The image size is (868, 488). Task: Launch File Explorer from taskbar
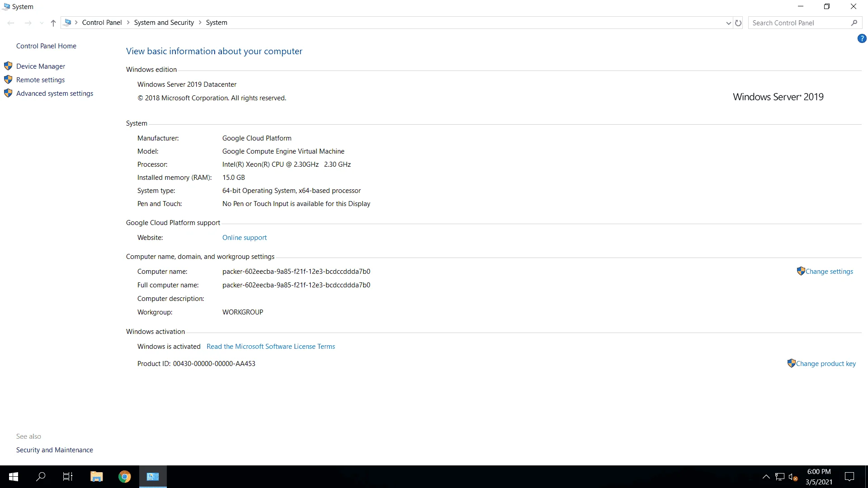(96, 477)
